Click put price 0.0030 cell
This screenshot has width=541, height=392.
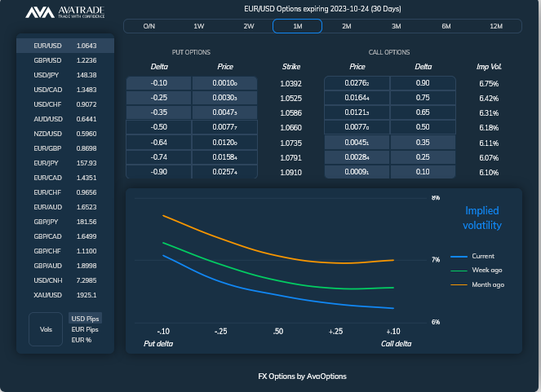224,98
